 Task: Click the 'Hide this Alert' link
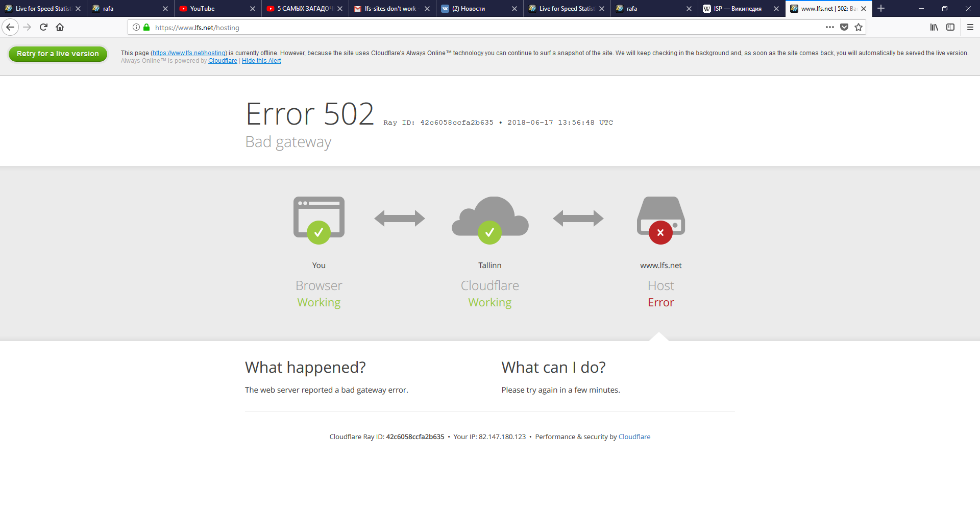click(261, 61)
